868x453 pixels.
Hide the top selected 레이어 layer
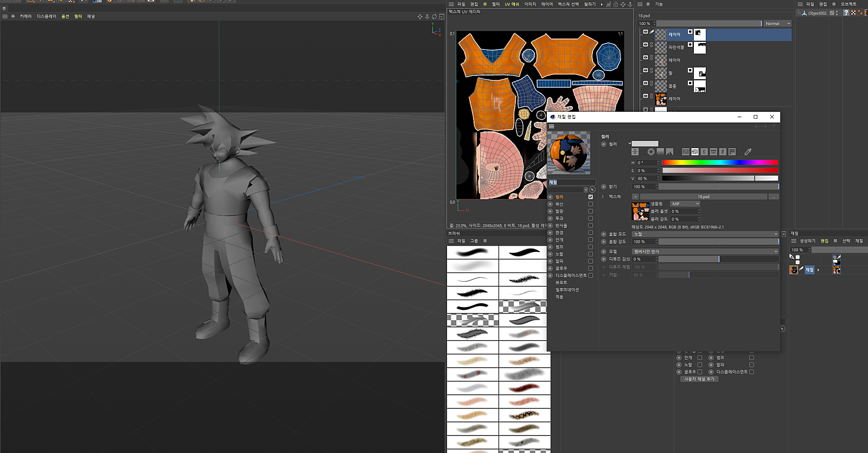pyautogui.click(x=645, y=32)
